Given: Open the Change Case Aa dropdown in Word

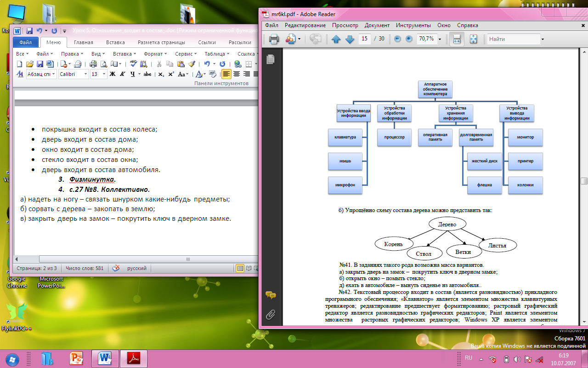Looking at the screenshot, I should click(183, 74).
